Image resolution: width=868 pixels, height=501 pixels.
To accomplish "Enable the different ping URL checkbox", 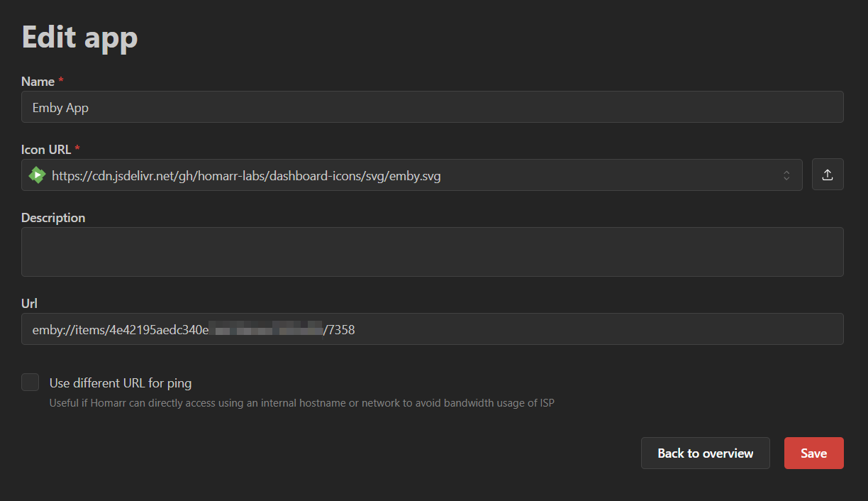I will 30,382.
